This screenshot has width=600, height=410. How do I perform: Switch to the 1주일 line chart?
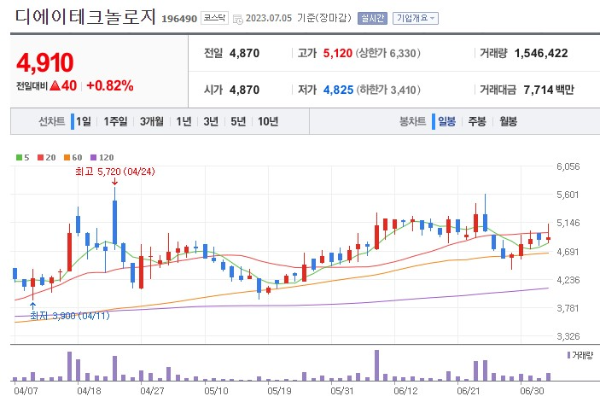116,122
